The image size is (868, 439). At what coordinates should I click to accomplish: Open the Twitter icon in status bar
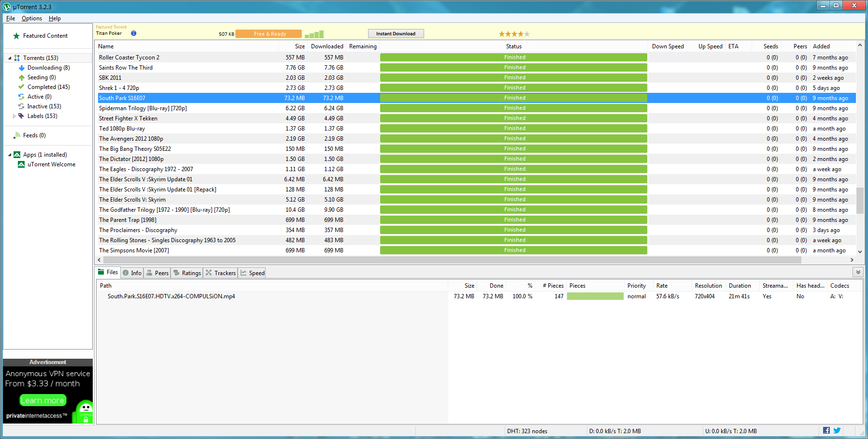pyautogui.click(x=837, y=430)
